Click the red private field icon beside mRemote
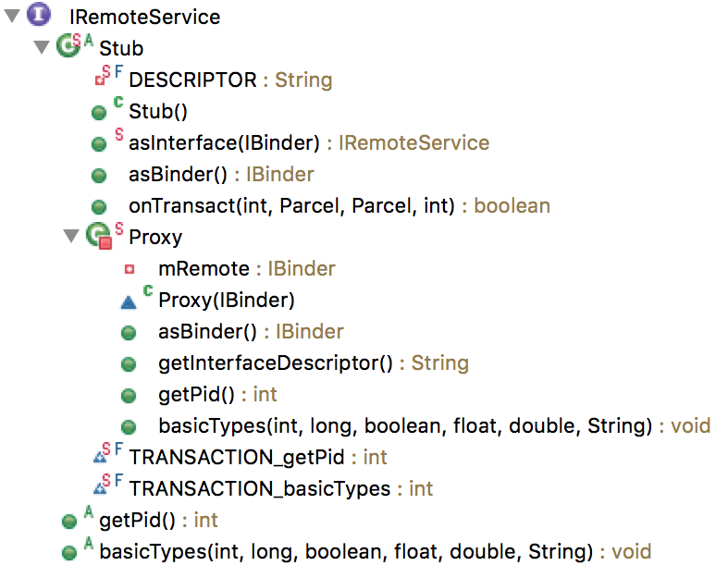 [129, 269]
